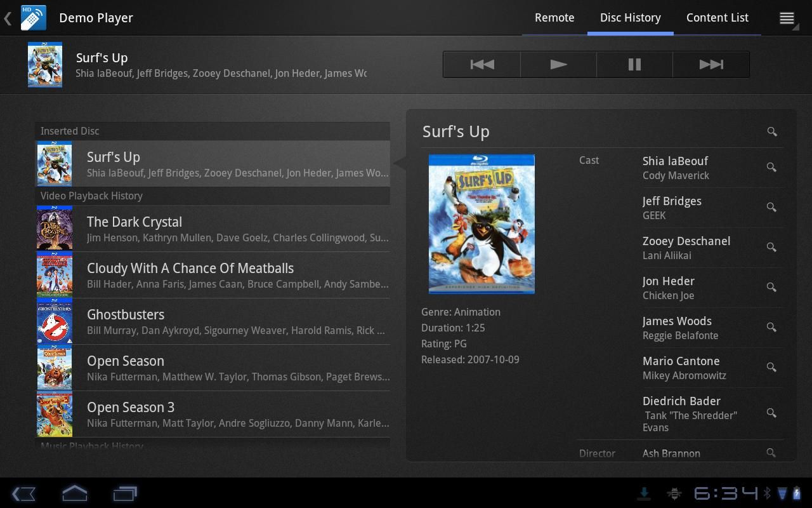
Task: Open the overflow menu in top right
Action: tap(787, 17)
